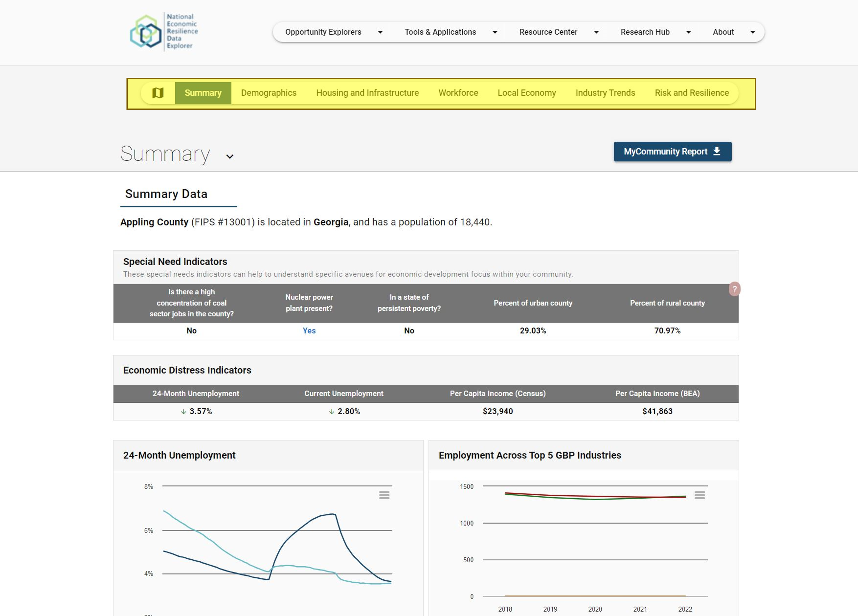Click the 3.57% 24-Month Unemployment value

(200, 411)
